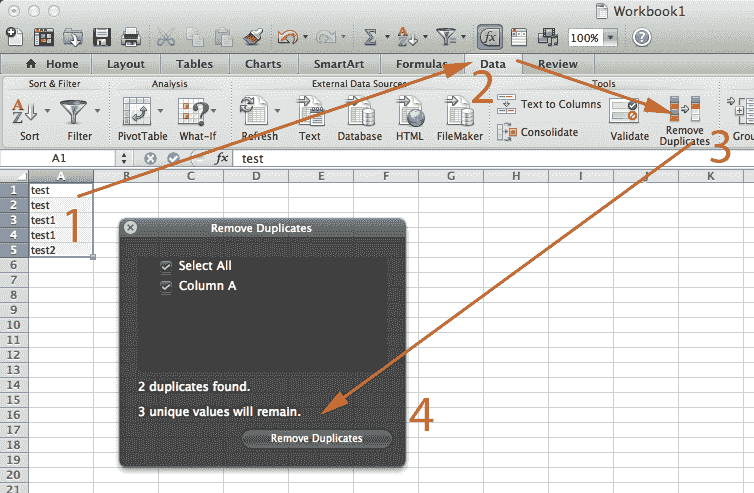Cancel formula entry with X button
Screen dimensions: 754x493
150,158
